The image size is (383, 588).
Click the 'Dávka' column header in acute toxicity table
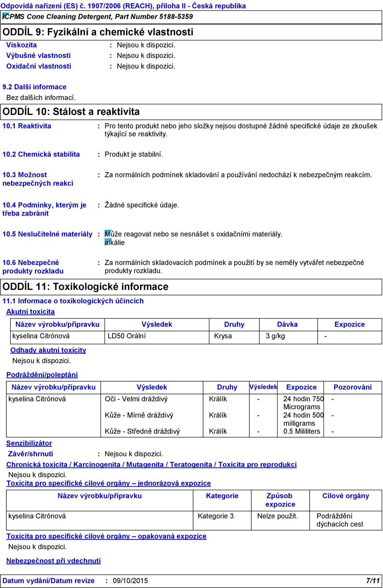tap(287, 325)
